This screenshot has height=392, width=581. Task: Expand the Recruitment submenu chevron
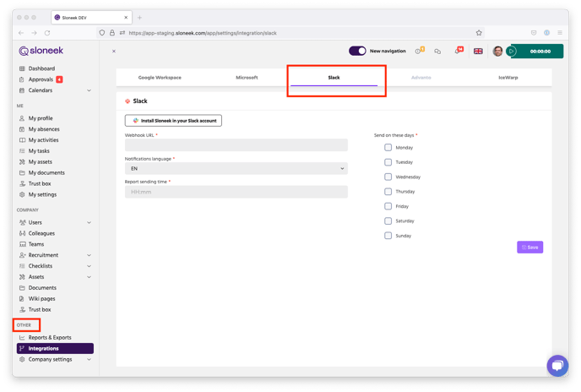coord(89,255)
